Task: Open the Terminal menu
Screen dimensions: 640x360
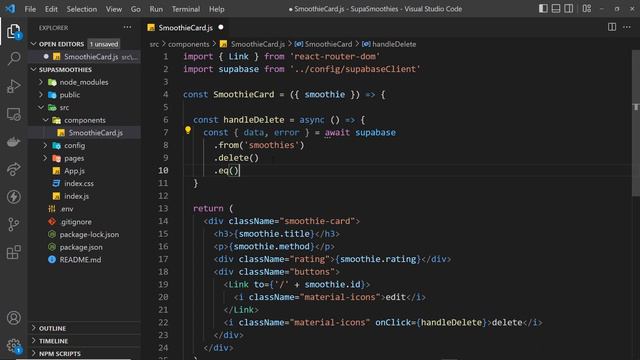Action: 186,9
